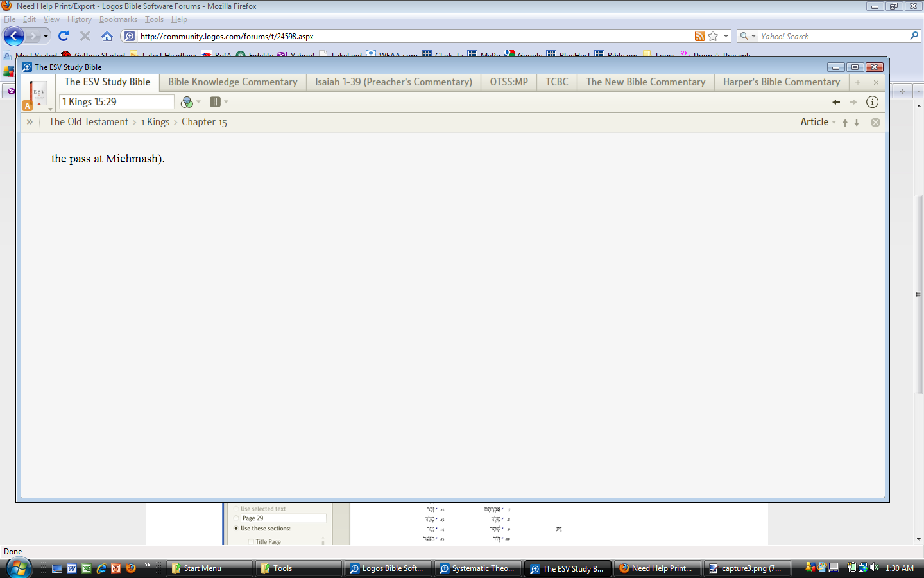
Task: Expand the visual filters dropdown arrow
Action: pyautogui.click(x=198, y=102)
